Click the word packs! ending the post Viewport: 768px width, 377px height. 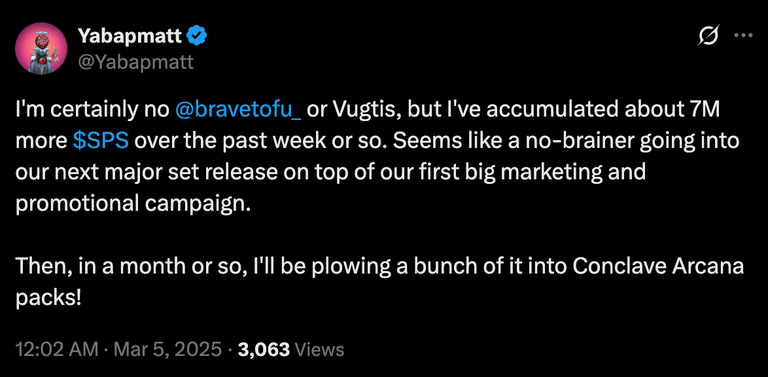click(48, 298)
